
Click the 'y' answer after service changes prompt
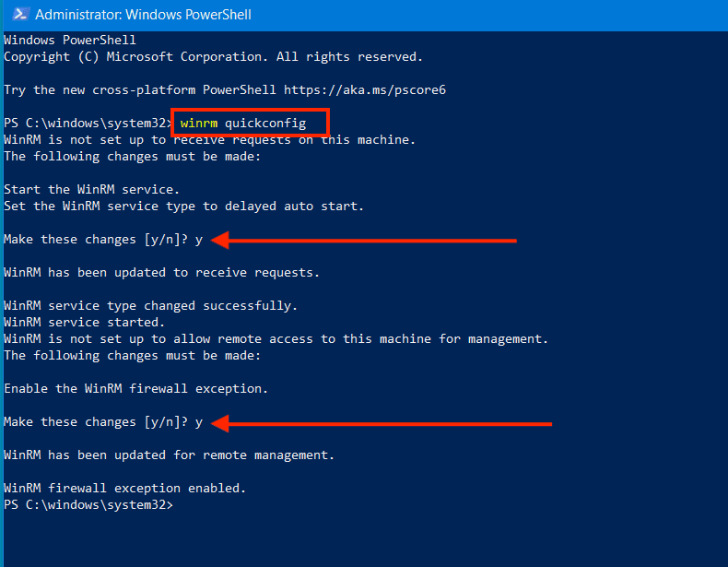click(198, 240)
